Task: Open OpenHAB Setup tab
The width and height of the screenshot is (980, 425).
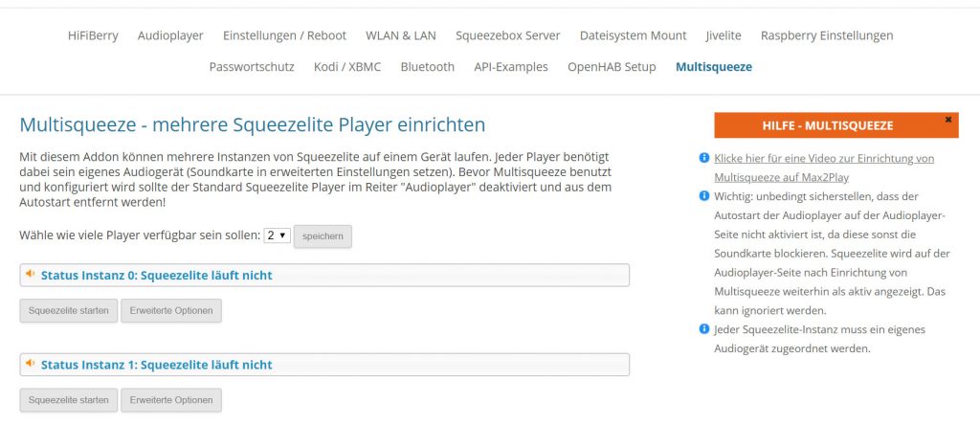Action: 612,67
